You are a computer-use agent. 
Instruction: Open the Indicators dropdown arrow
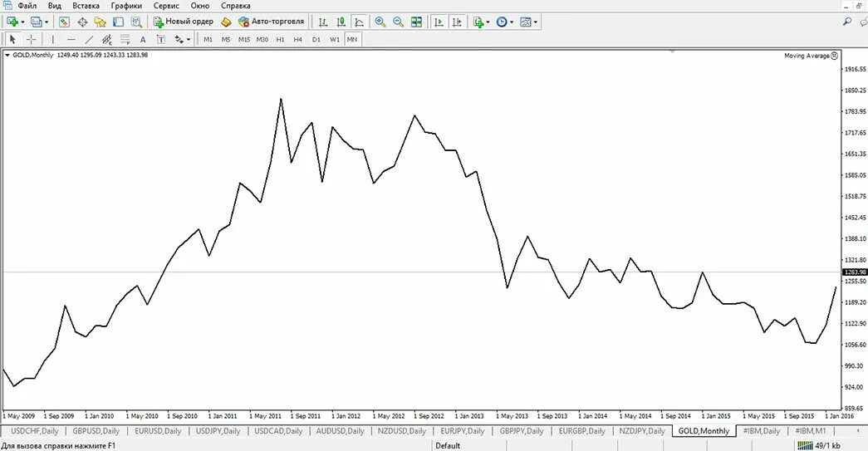point(488,22)
